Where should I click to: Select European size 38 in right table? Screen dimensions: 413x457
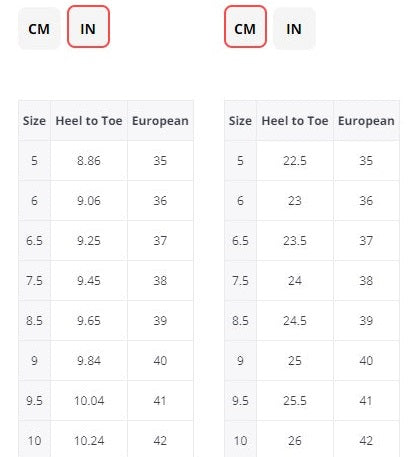366,281
